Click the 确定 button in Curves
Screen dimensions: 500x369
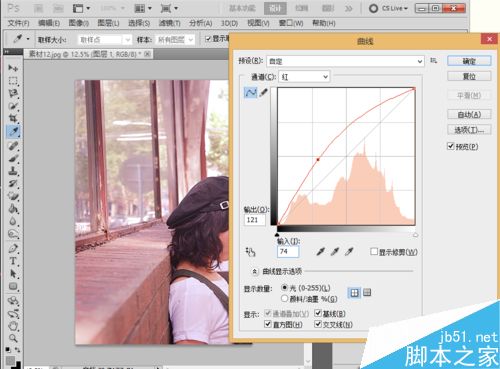469,61
